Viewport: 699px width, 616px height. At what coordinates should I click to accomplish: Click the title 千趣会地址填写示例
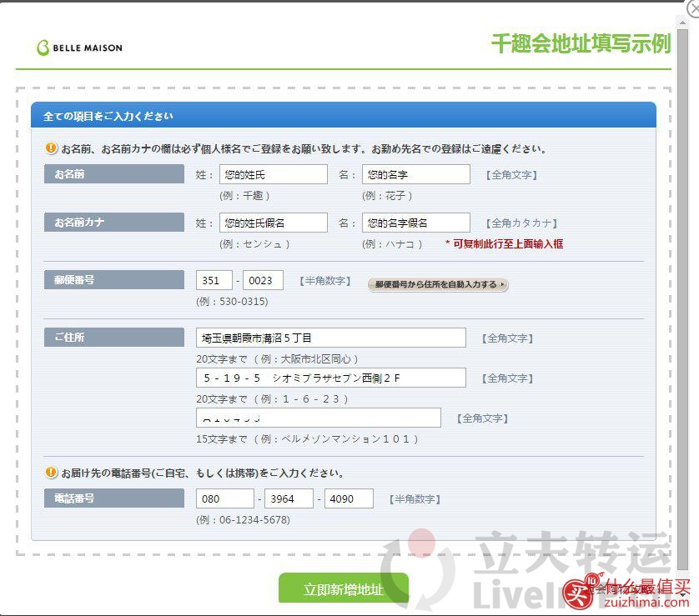pyautogui.click(x=581, y=43)
